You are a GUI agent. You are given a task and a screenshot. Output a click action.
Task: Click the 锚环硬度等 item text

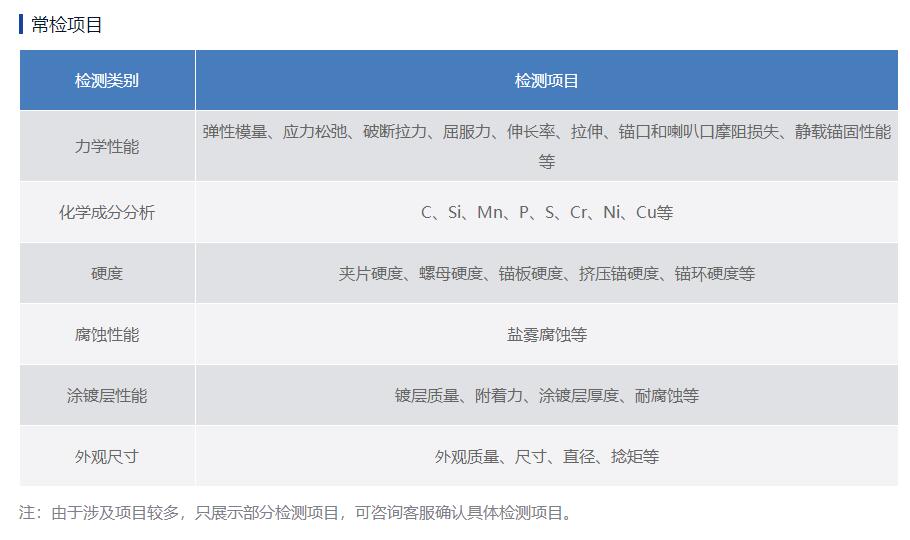(x=714, y=273)
